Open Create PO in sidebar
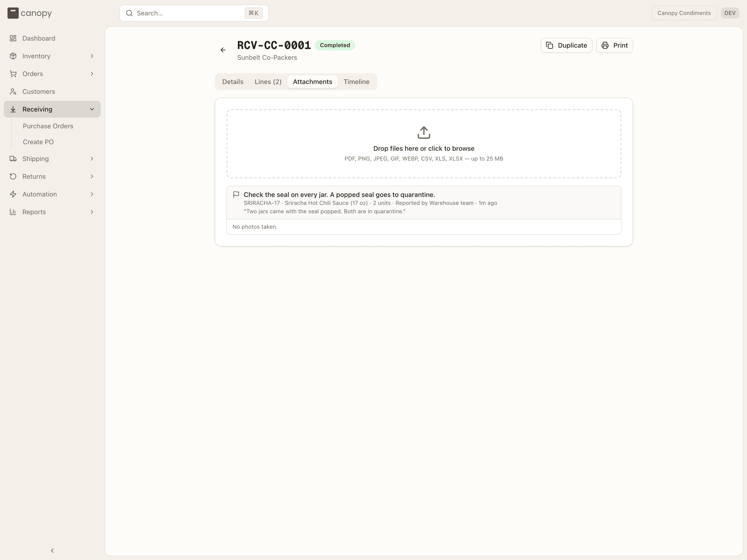The height and width of the screenshot is (560, 747). coord(38,142)
